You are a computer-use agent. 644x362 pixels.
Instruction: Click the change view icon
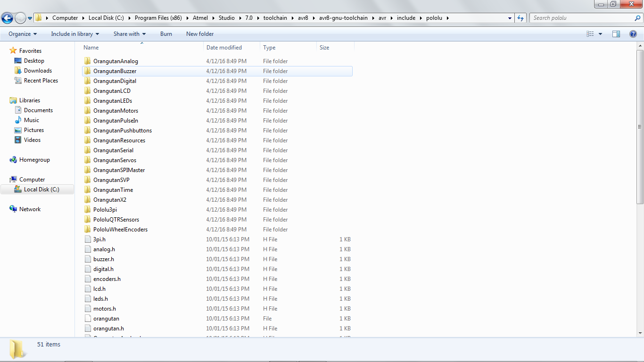pyautogui.click(x=590, y=34)
